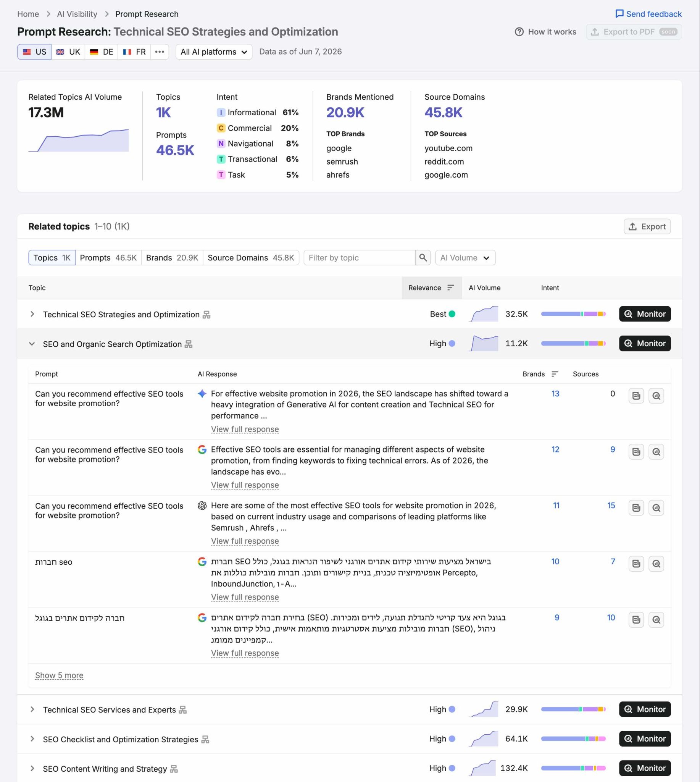Click the intent bar for Technical SEO Strategies and Optimization
The height and width of the screenshot is (782, 700).
click(x=573, y=314)
